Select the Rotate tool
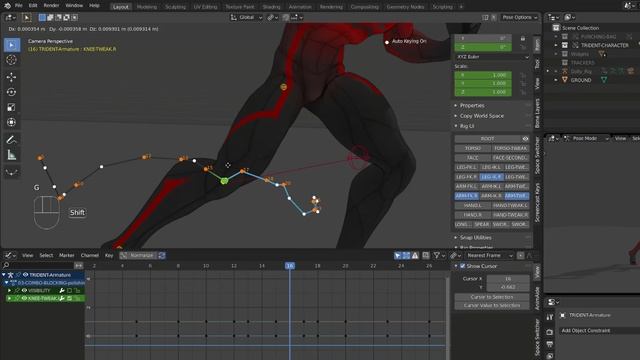 coord(11,92)
